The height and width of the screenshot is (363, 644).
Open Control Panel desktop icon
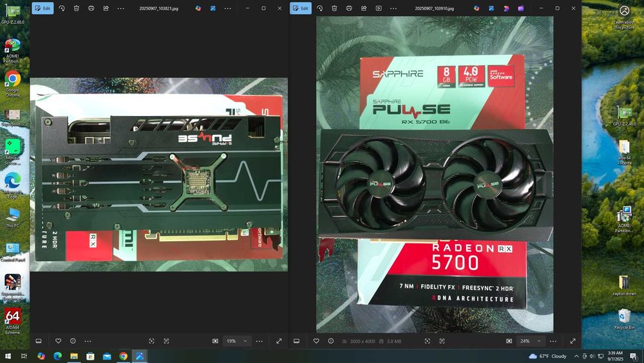pos(13,252)
